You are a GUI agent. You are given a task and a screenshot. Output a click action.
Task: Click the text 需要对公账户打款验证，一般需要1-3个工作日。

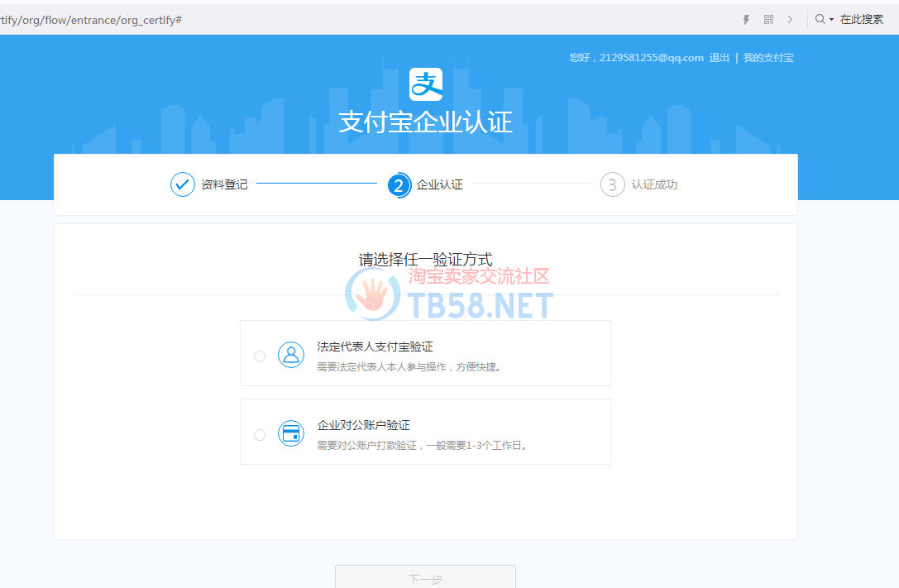[x=423, y=445]
